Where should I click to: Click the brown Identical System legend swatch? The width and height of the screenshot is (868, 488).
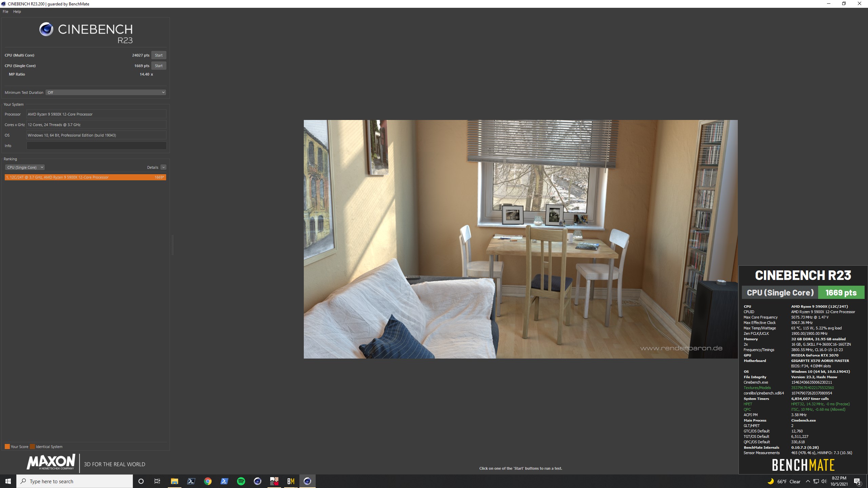tap(32, 447)
